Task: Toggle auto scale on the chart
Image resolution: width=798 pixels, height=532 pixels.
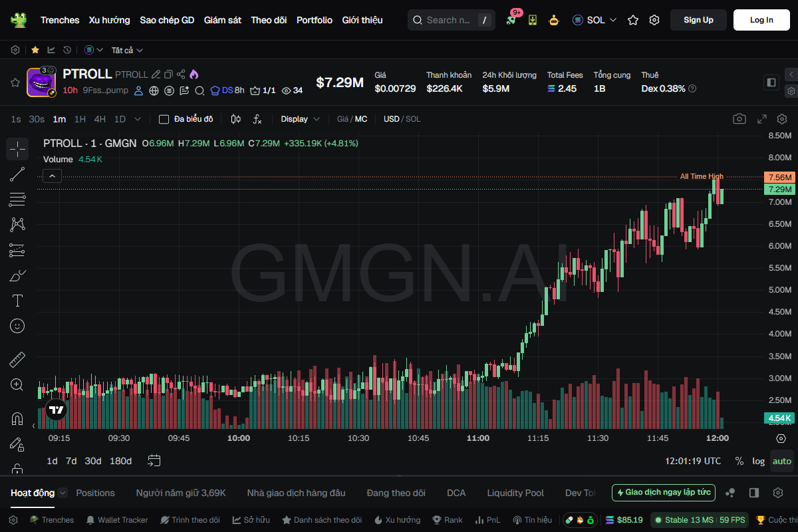Action: pyautogui.click(x=782, y=461)
